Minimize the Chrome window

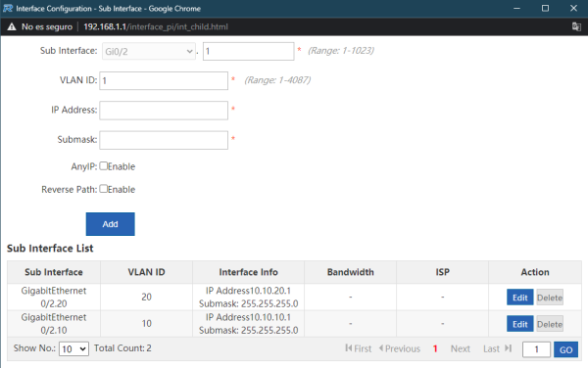[516, 8]
